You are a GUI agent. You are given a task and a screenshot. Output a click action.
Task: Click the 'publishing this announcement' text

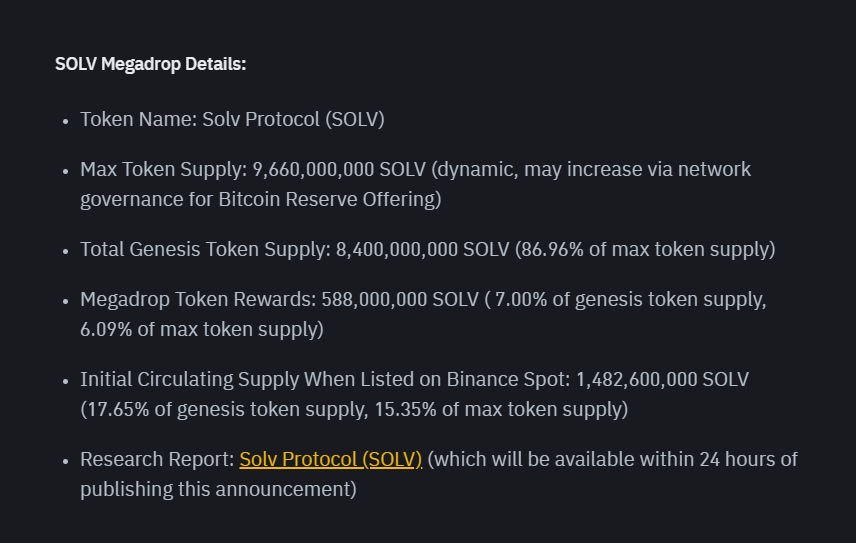[215, 490]
